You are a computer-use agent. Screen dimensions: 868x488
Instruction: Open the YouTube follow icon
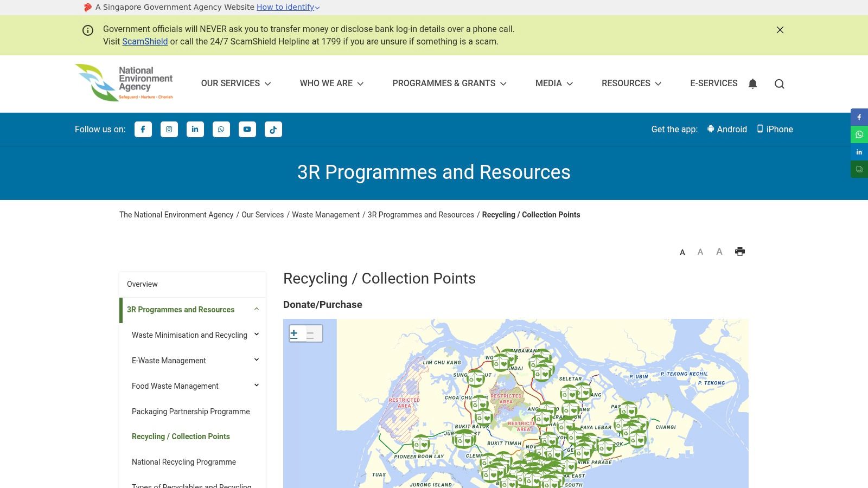point(247,129)
